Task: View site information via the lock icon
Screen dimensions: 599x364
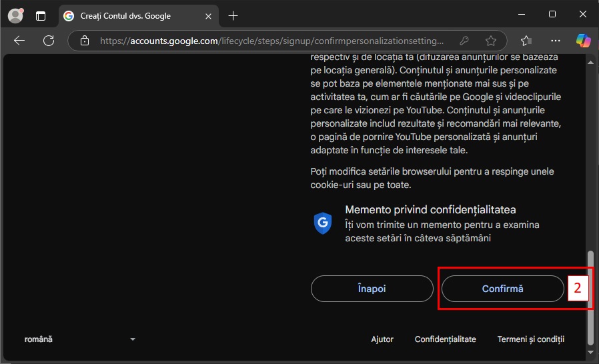Action: point(85,41)
